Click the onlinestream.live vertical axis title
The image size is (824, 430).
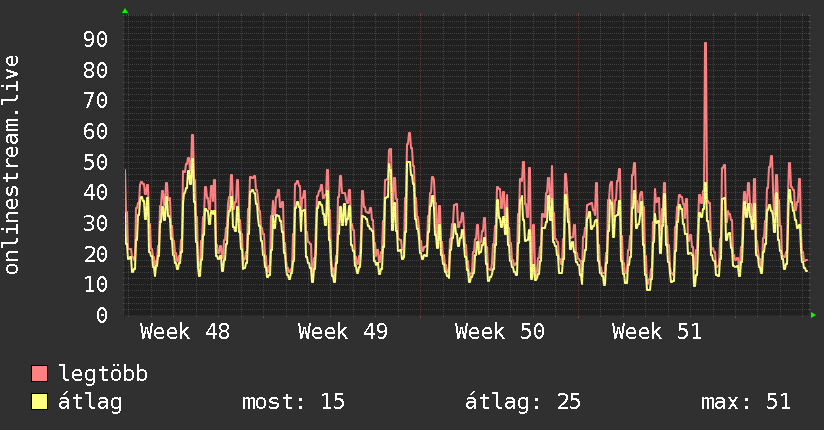pyautogui.click(x=12, y=165)
